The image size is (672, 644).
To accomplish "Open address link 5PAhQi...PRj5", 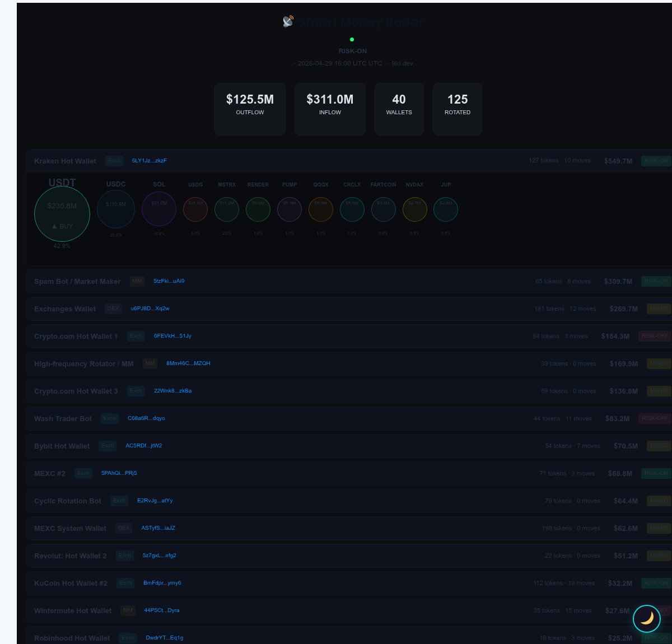I will click(x=119, y=473).
